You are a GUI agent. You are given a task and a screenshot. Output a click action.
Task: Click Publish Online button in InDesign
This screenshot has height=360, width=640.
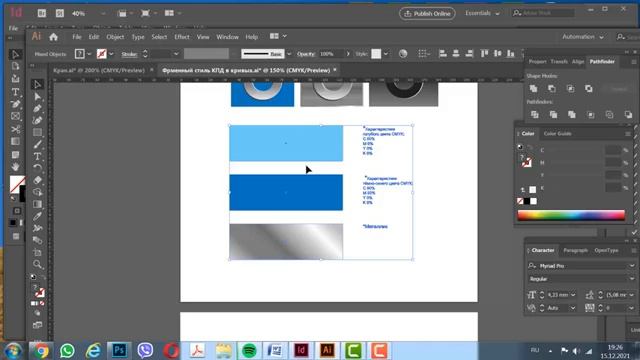pos(427,13)
